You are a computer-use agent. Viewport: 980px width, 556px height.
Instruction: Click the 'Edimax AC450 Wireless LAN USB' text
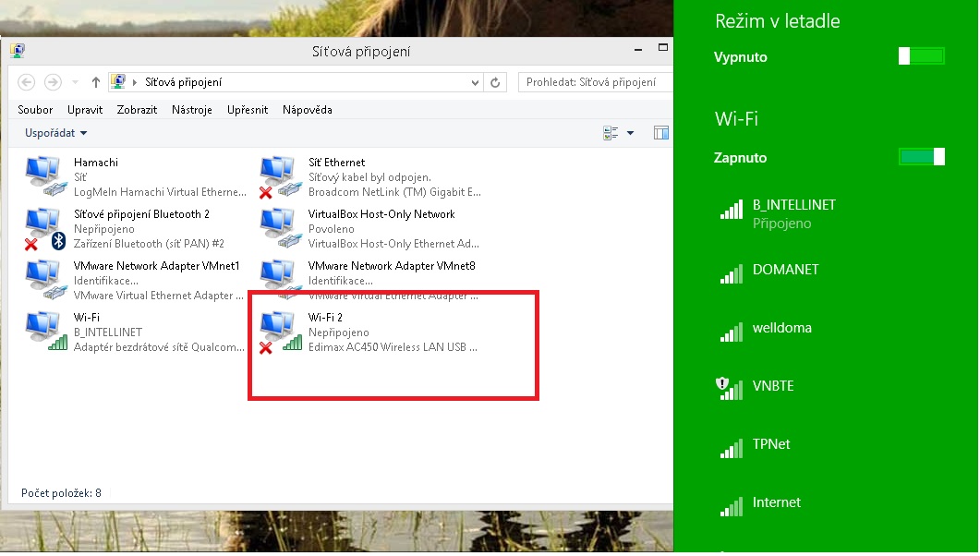click(393, 347)
